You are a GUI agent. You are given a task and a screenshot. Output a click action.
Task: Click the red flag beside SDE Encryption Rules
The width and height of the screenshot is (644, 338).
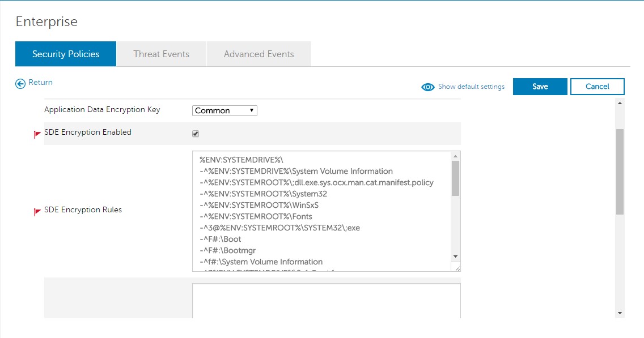pos(37,212)
